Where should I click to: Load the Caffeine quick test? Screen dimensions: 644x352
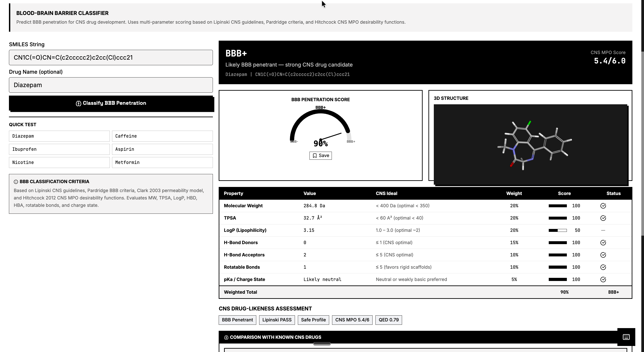162,136
